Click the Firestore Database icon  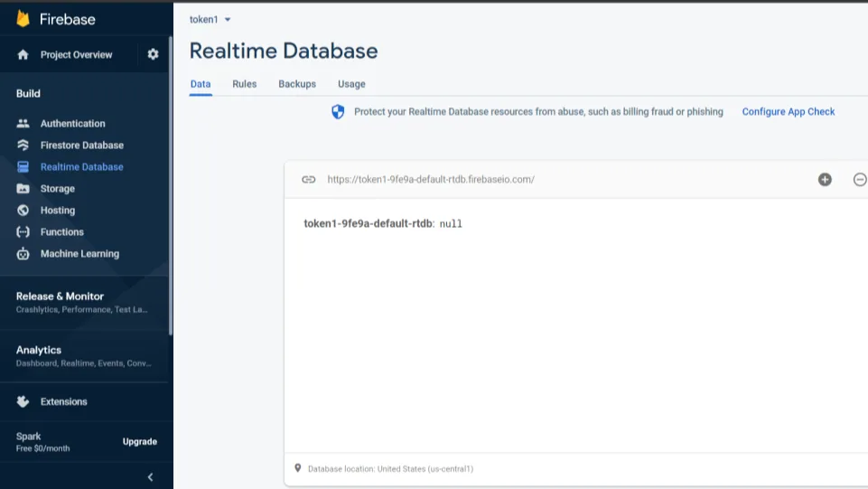[23, 146]
